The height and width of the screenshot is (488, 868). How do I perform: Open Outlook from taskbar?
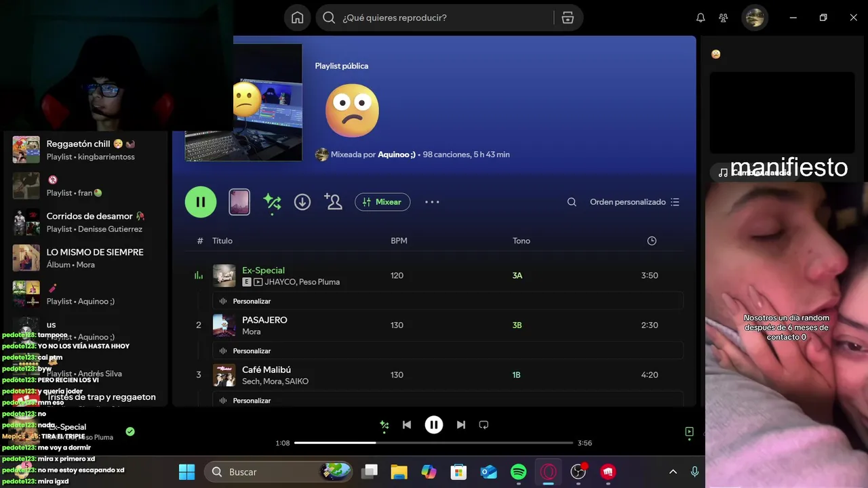[489, 472]
